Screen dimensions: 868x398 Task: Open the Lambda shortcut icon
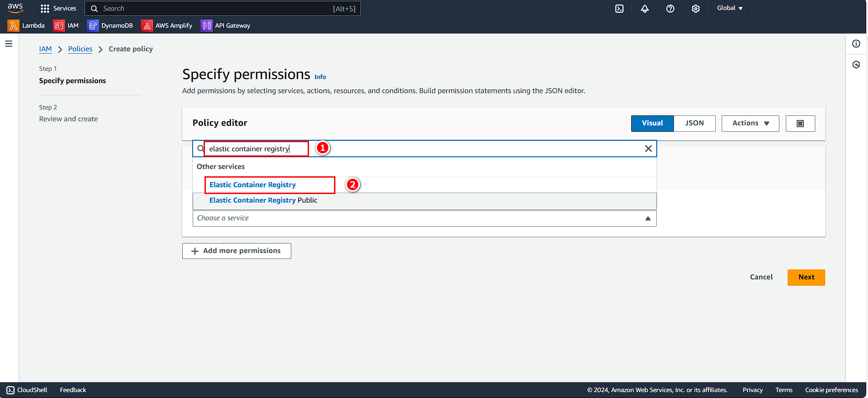coord(13,25)
